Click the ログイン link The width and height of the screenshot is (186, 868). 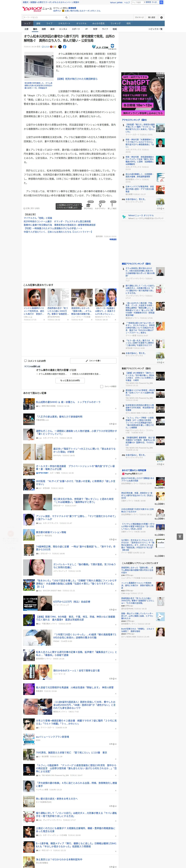[57, 11]
